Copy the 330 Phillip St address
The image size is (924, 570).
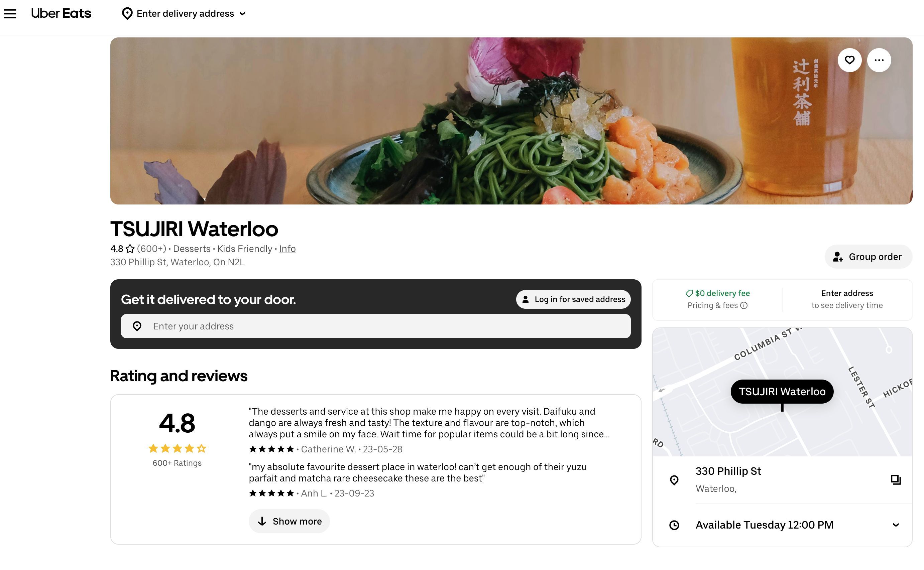pyautogui.click(x=895, y=479)
